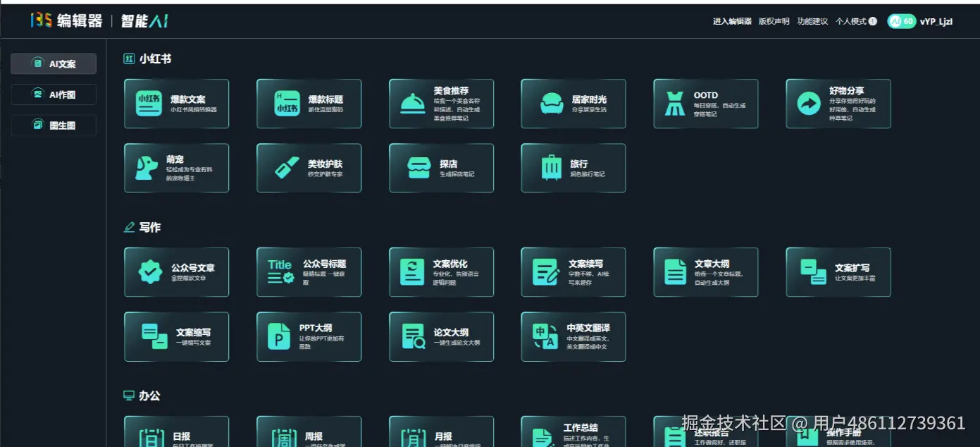Open the OOTD dress icon

click(675, 104)
